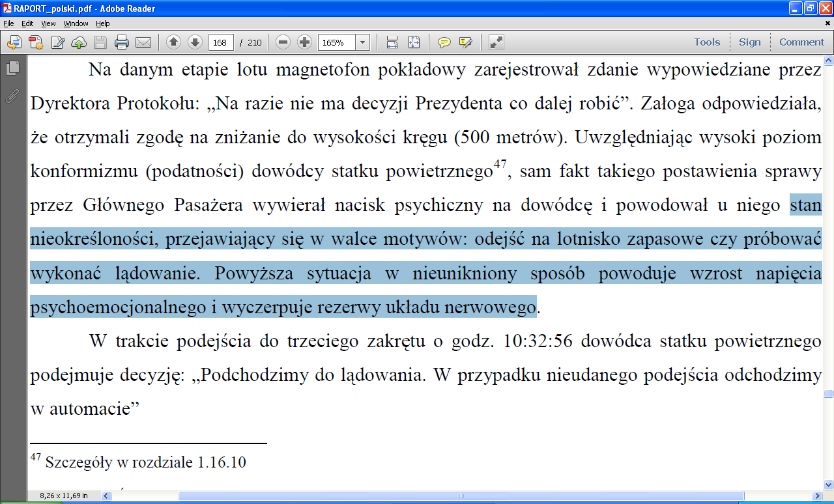This screenshot has width=834, height=504.
Task: Click horizontal scrollbar right arrow
Action: click(818, 496)
